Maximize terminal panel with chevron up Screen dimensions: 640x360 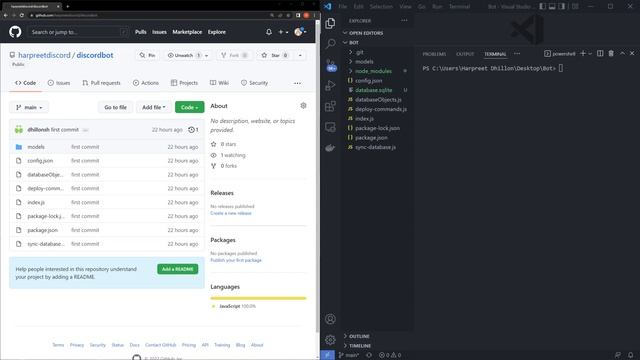click(622, 53)
